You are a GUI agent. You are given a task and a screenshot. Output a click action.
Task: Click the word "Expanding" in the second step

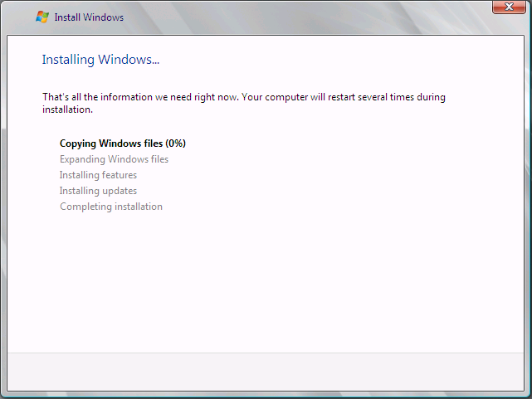(82, 159)
